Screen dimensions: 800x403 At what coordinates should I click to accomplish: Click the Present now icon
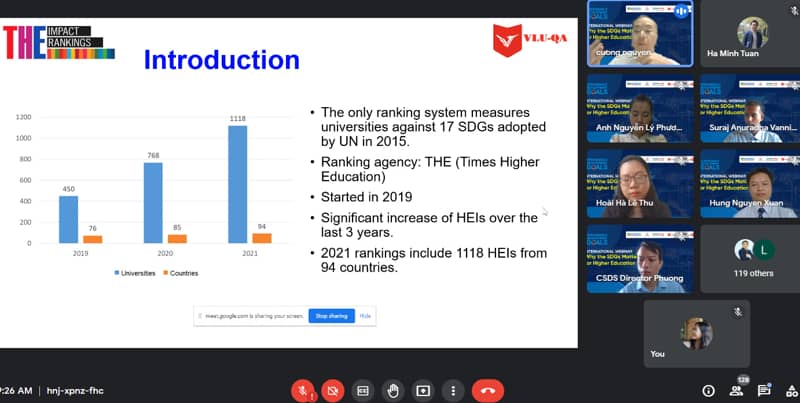coord(424,390)
